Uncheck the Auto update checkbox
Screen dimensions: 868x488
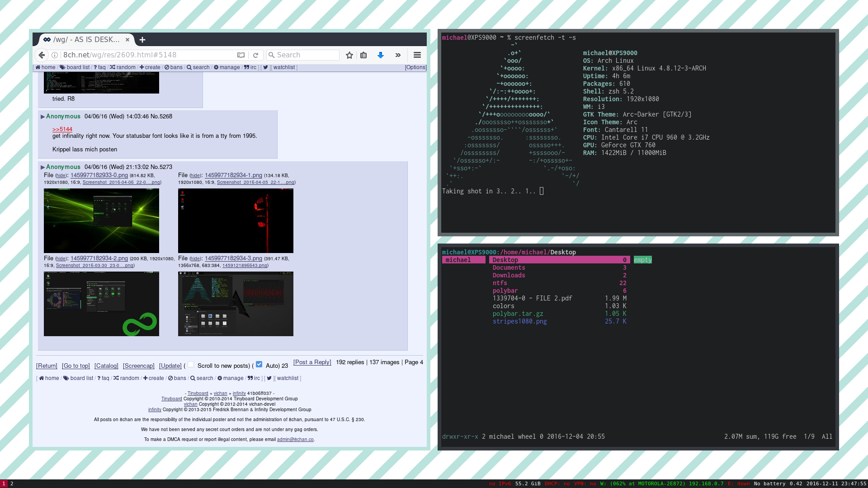click(x=259, y=364)
